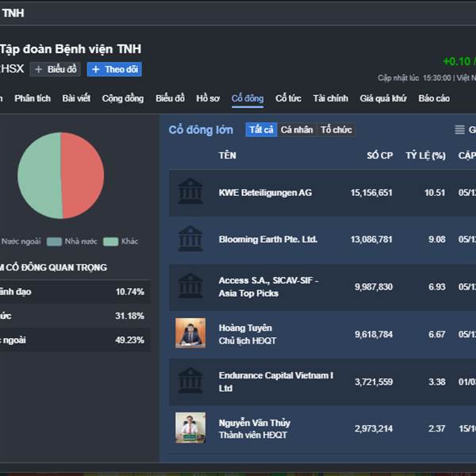
Task: Sort by TỶ LỆ (%) column header
Action: pos(425,155)
